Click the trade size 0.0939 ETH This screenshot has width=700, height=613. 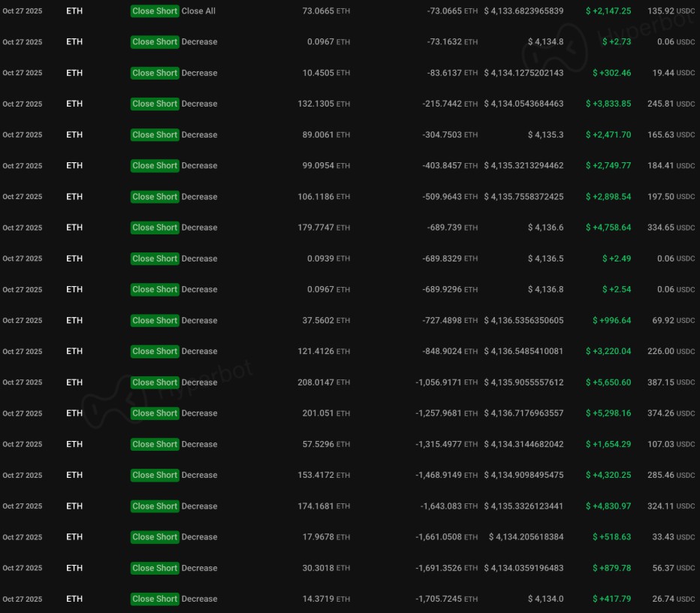point(328,258)
